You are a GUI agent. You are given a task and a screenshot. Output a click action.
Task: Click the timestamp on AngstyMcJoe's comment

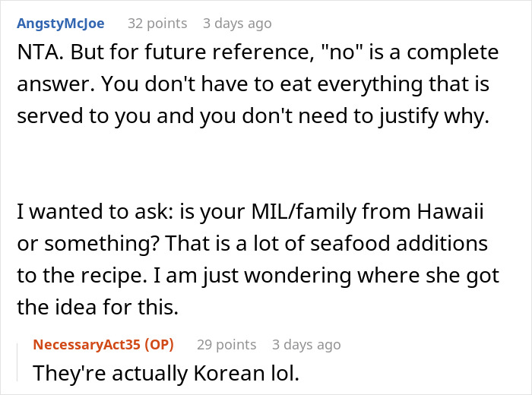point(236,24)
